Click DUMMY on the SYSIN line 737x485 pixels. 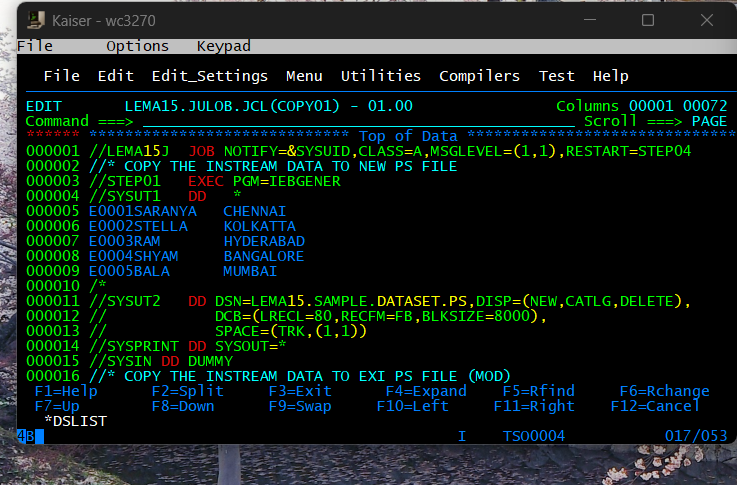[x=210, y=361]
